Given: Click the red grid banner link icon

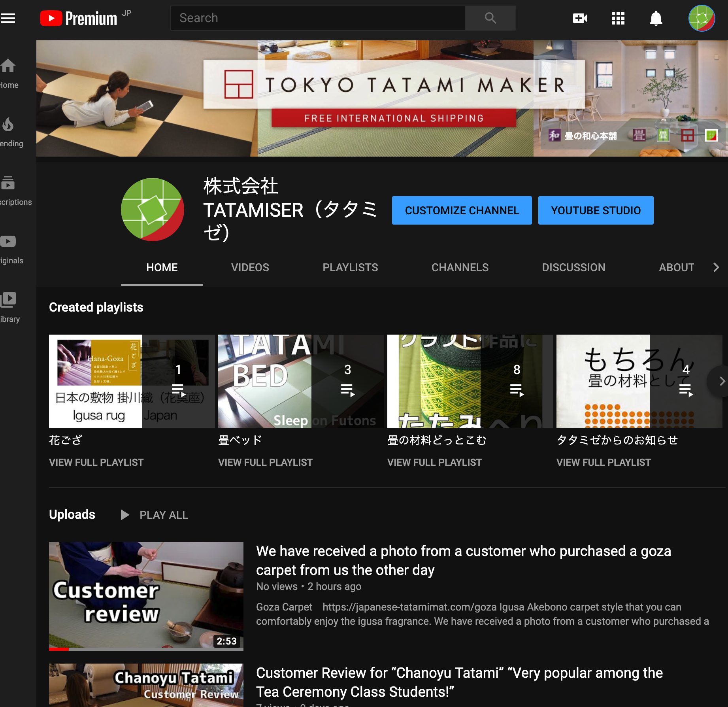Looking at the screenshot, I should (x=687, y=135).
